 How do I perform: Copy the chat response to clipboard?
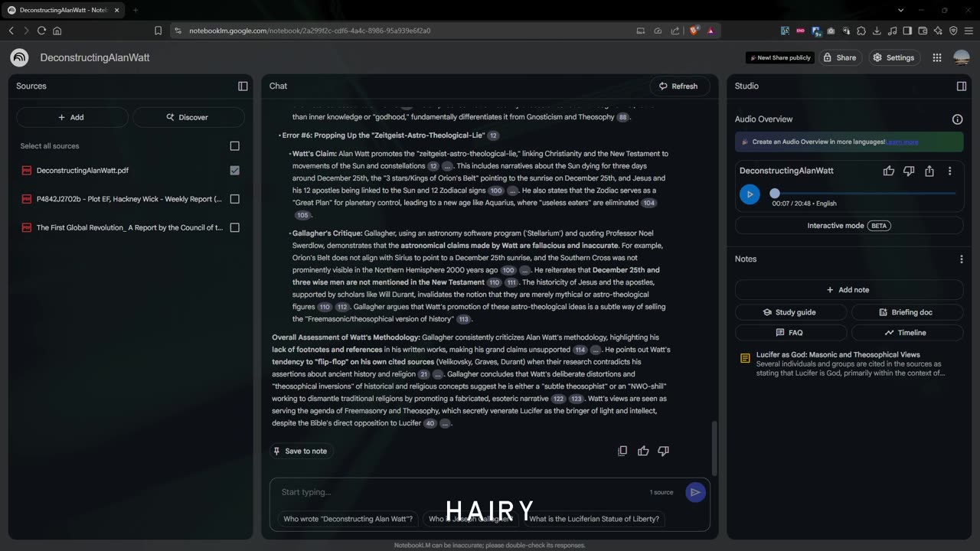point(622,451)
